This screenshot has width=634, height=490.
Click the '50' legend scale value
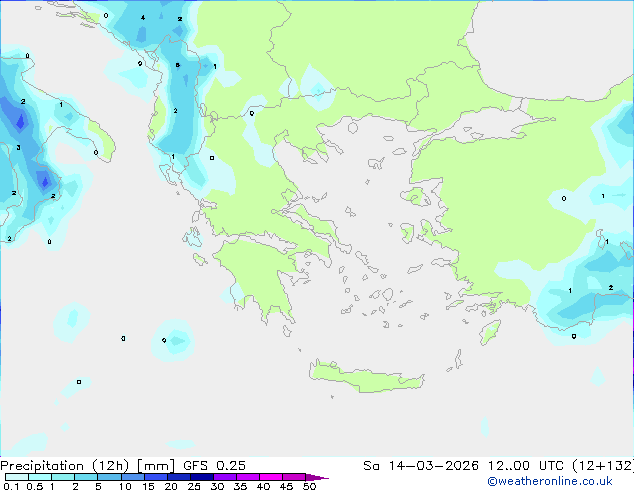[310, 486]
